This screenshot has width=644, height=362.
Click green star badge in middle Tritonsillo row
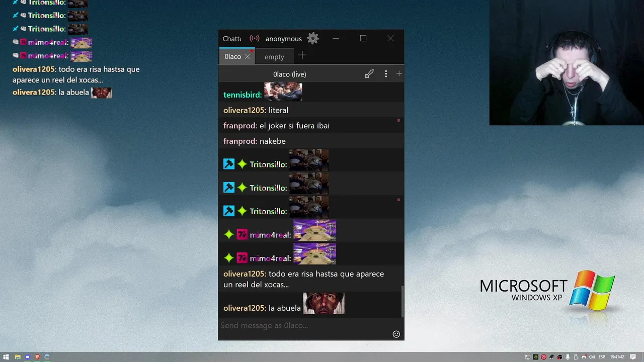[x=242, y=188]
